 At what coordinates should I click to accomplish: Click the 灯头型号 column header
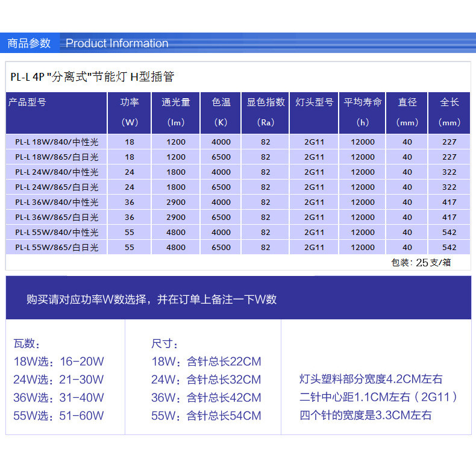point(314,102)
